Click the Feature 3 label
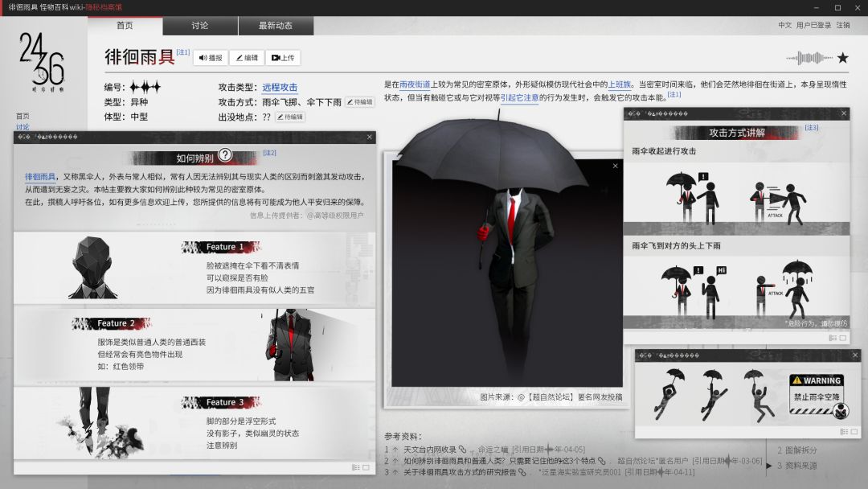868x489 pixels. (x=222, y=402)
